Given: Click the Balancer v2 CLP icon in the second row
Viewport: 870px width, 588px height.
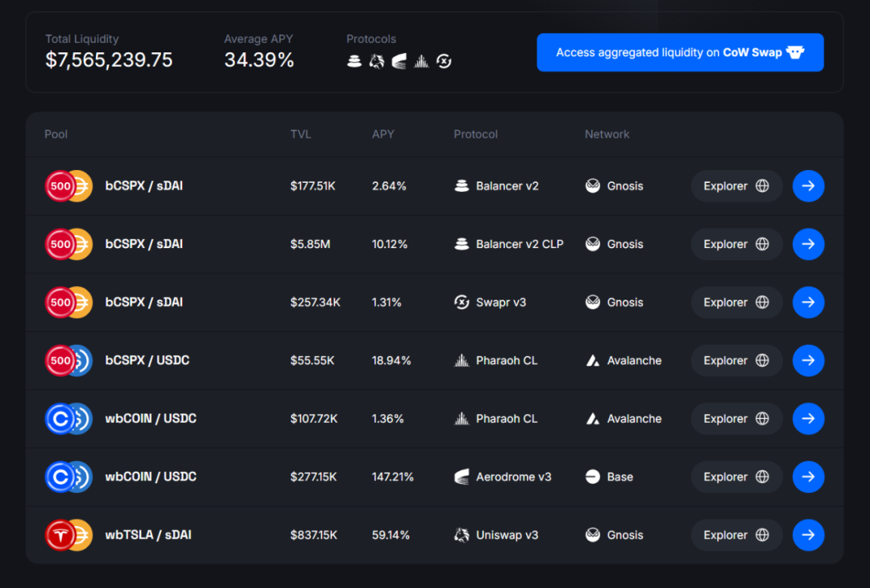Looking at the screenshot, I should click(x=462, y=244).
